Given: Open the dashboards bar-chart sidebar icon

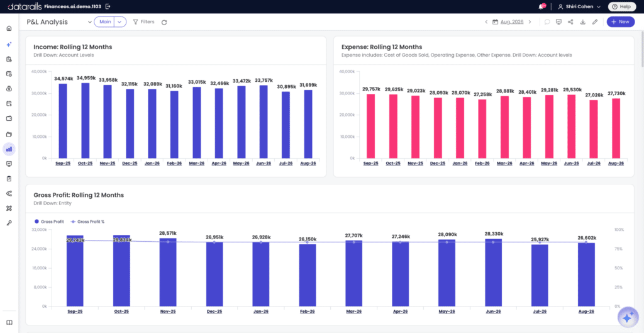Looking at the screenshot, I should click(x=9, y=149).
